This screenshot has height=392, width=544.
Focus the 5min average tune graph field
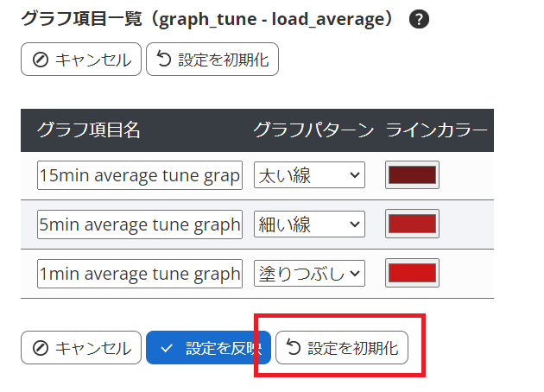tap(139, 224)
